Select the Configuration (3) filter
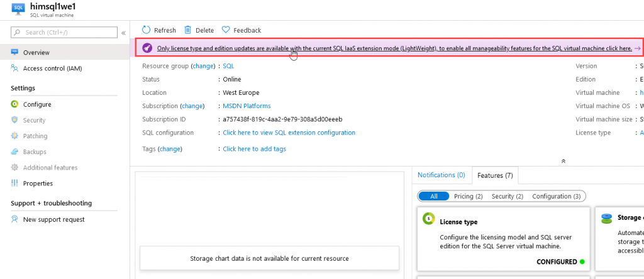 [557, 196]
